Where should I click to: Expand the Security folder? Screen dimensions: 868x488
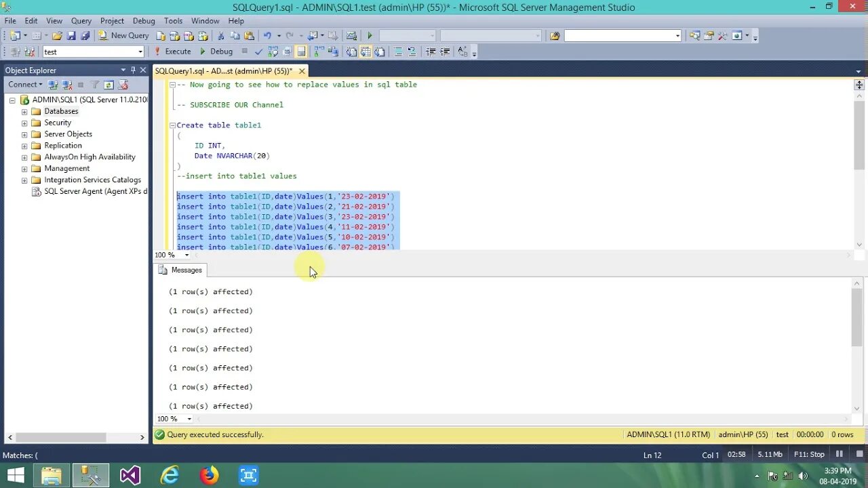pyautogui.click(x=24, y=123)
